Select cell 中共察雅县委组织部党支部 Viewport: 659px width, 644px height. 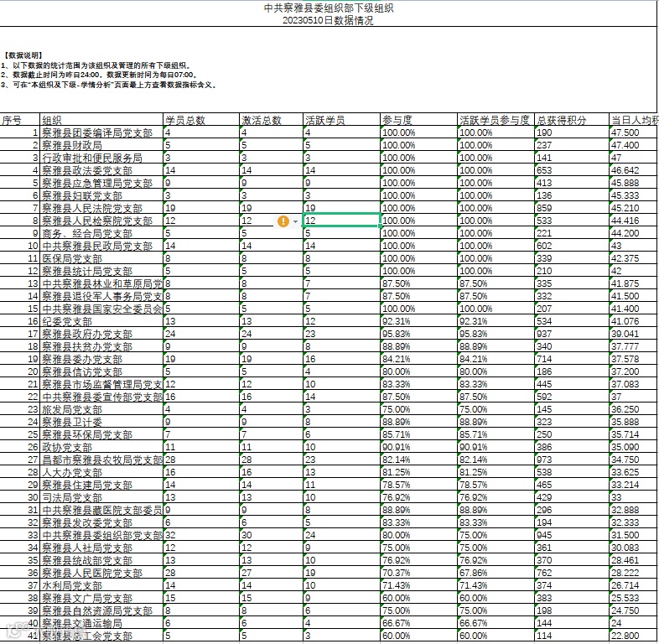[x=101, y=535]
